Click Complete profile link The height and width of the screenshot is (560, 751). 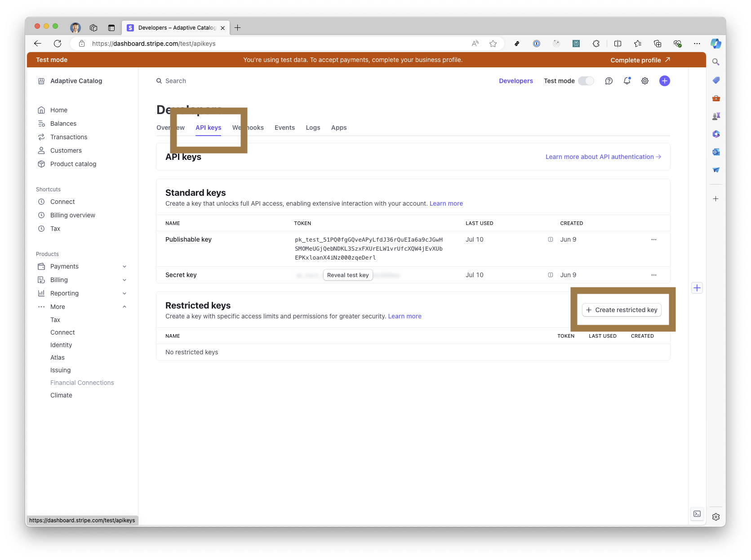(x=640, y=60)
